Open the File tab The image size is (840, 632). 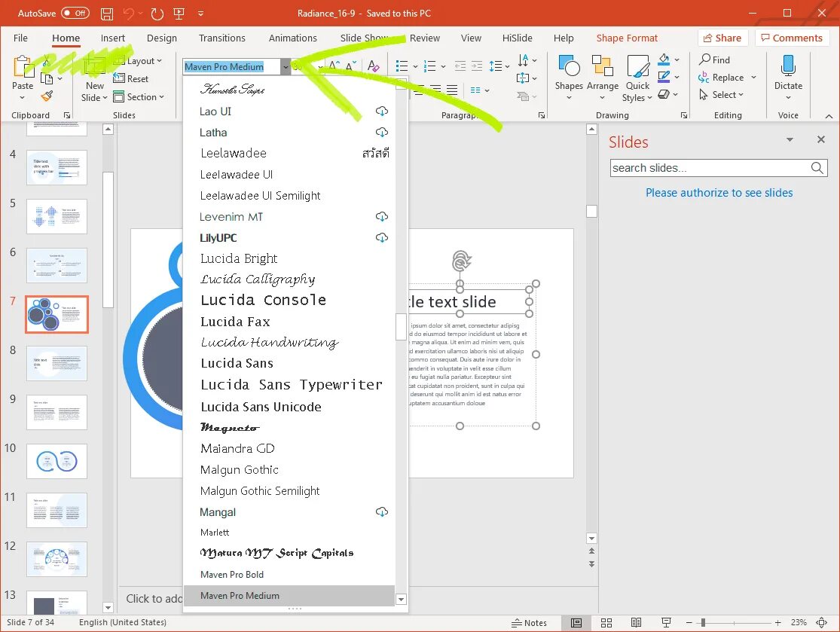20,38
